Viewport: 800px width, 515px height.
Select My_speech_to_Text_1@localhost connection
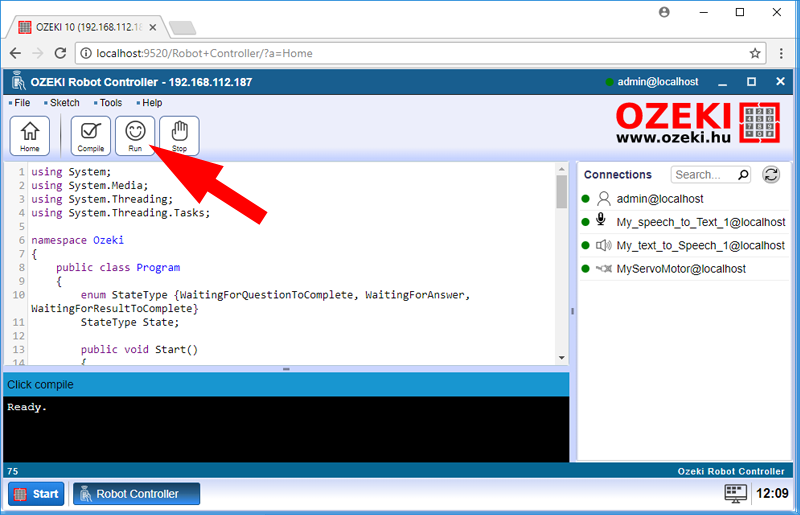tap(700, 222)
